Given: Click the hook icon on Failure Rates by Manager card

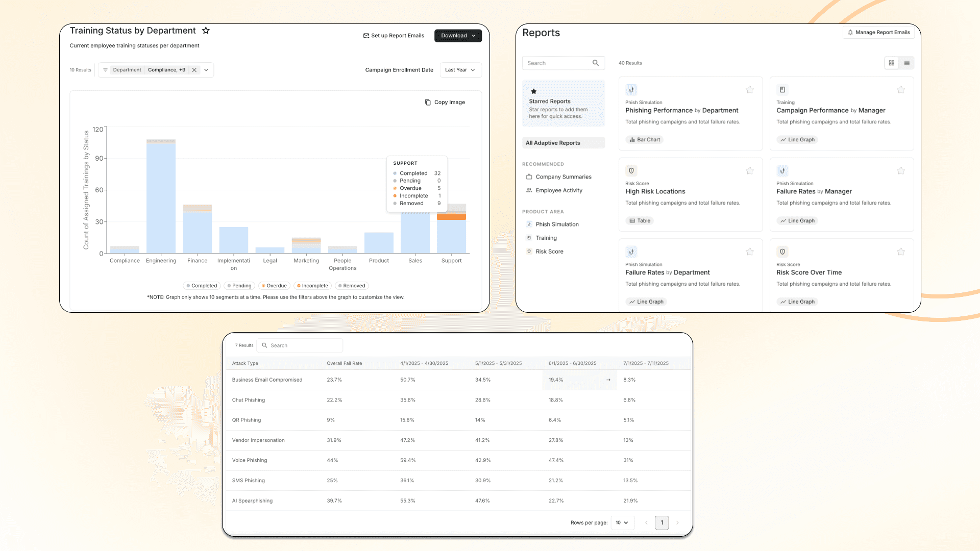Looking at the screenshot, I should 782,171.
